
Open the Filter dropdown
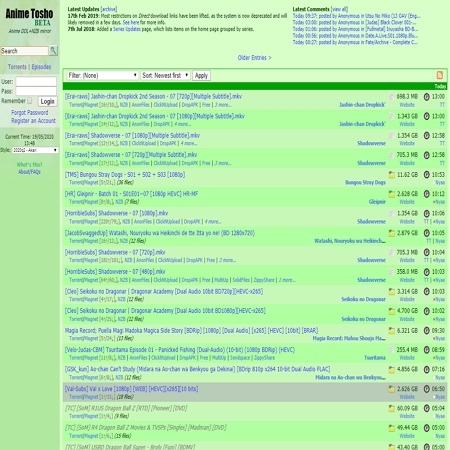(102, 75)
